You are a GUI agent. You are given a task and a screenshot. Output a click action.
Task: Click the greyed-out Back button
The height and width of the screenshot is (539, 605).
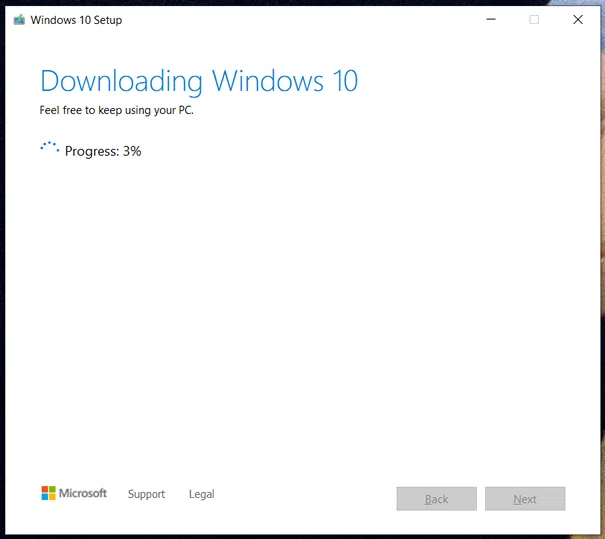coord(436,499)
